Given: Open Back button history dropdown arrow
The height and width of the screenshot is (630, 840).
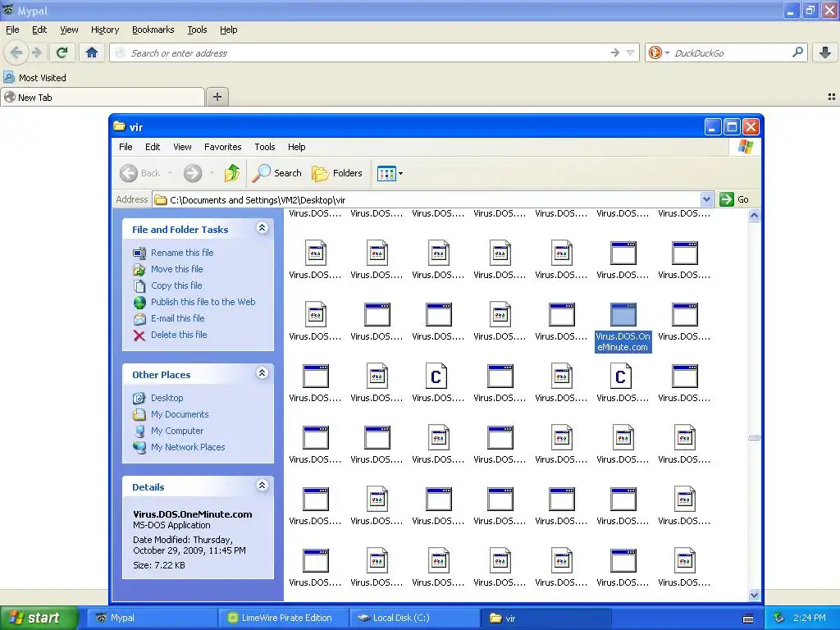Looking at the screenshot, I should pos(171,173).
